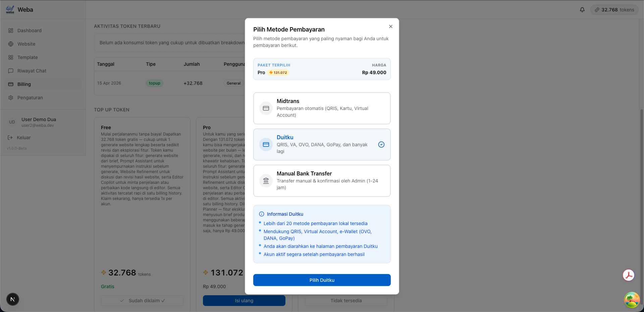Click the Billing card icon
The image size is (644, 312).
click(x=11, y=84)
